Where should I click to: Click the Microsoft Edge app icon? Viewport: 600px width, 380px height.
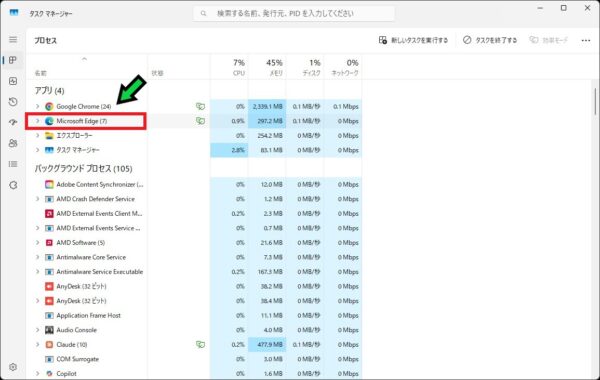(49, 121)
